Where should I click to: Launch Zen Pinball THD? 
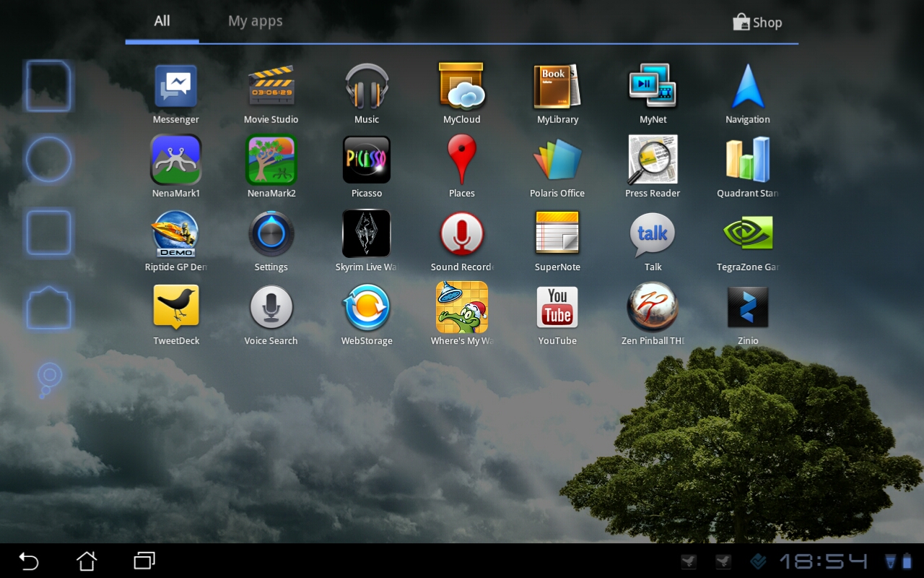click(x=653, y=314)
